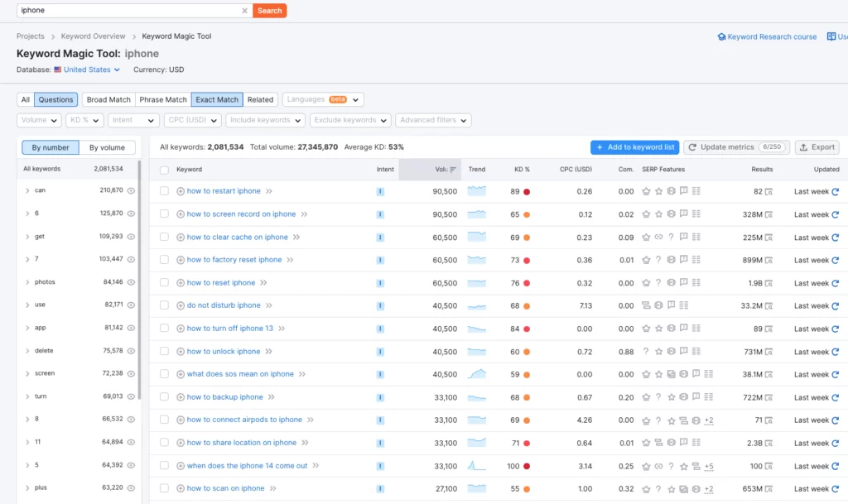Open arrows next to 'how to screen record on iphone'

point(305,214)
